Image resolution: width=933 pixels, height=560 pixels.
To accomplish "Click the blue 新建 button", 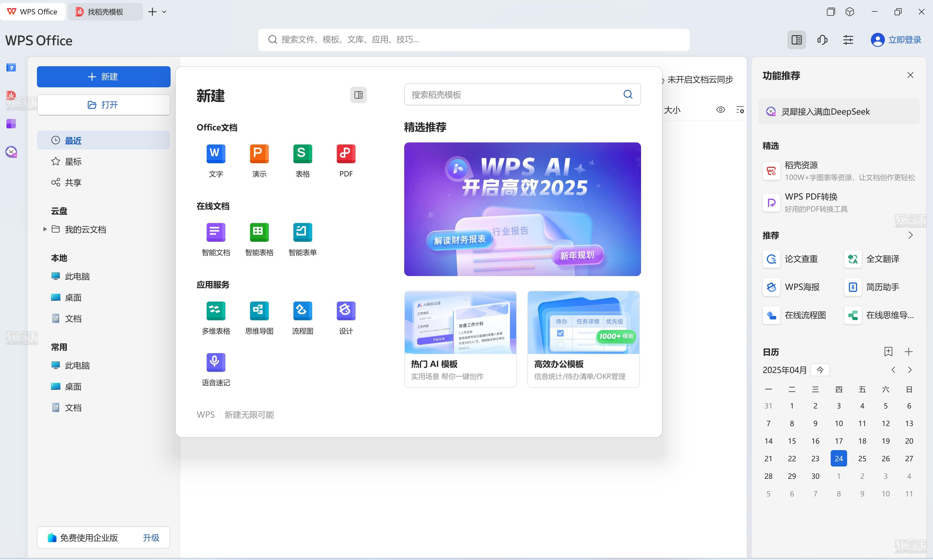I will 103,76.
